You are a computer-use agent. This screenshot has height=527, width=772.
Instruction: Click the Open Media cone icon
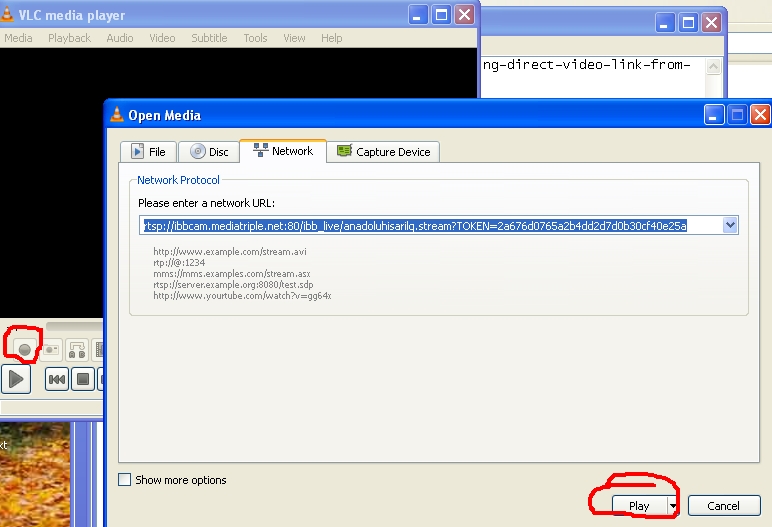click(117, 114)
